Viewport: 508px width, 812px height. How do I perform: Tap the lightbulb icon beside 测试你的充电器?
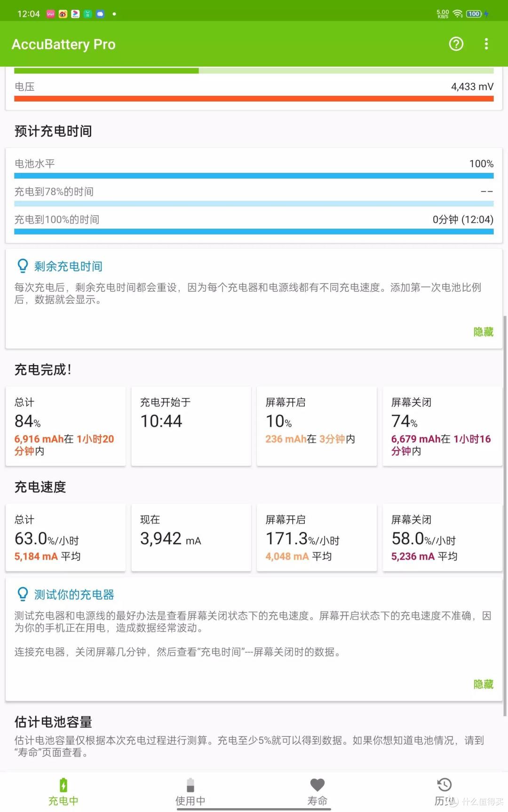[x=22, y=594]
